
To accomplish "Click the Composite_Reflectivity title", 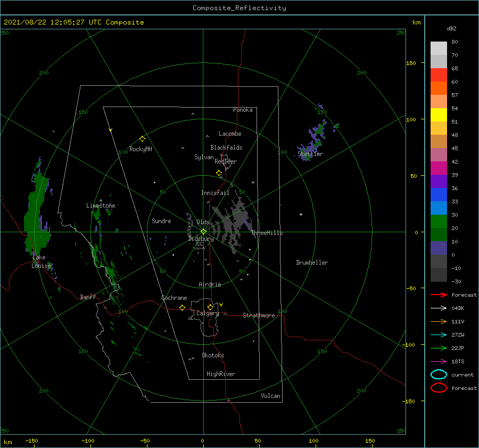I will coord(239,8).
